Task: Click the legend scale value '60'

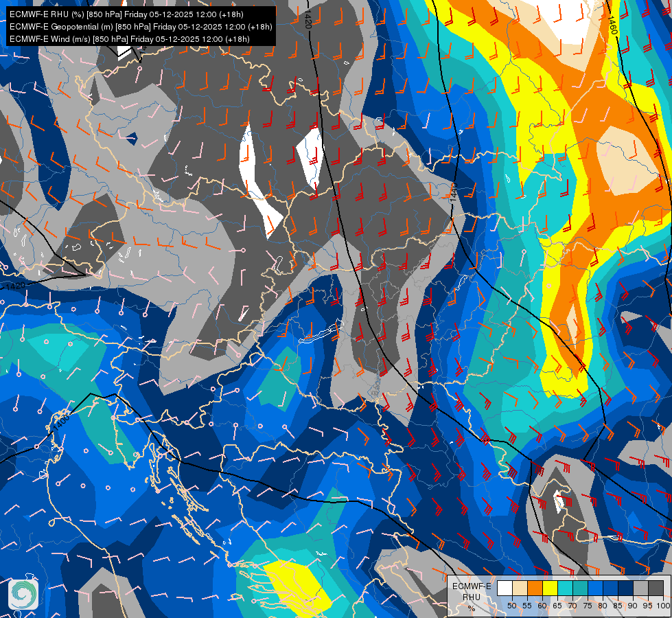Action: point(542,606)
